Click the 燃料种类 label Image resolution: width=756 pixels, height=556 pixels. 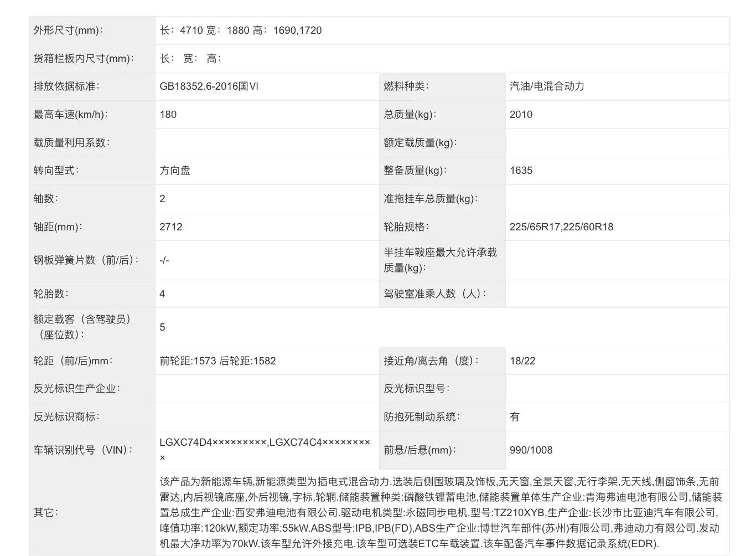point(406,86)
